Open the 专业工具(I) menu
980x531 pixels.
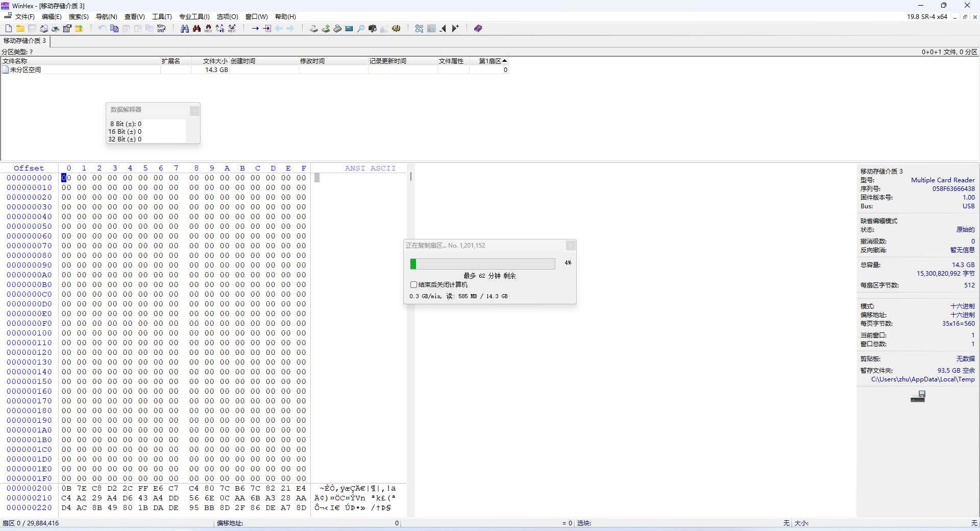(194, 17)
